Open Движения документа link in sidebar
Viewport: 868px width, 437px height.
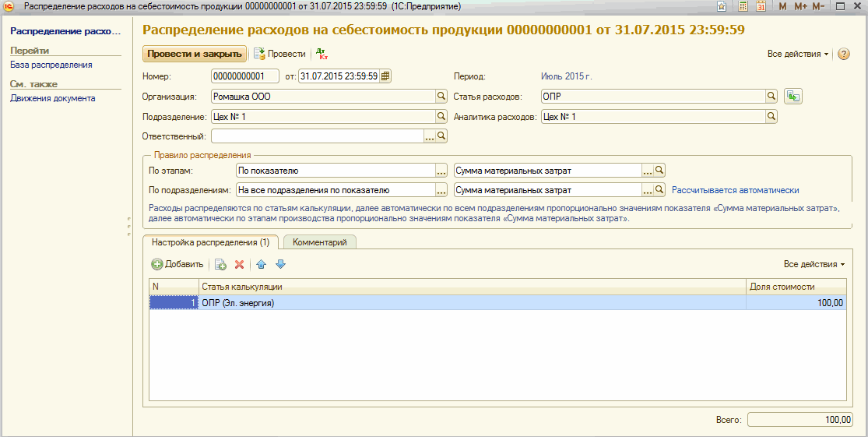(x=53, y=98)
